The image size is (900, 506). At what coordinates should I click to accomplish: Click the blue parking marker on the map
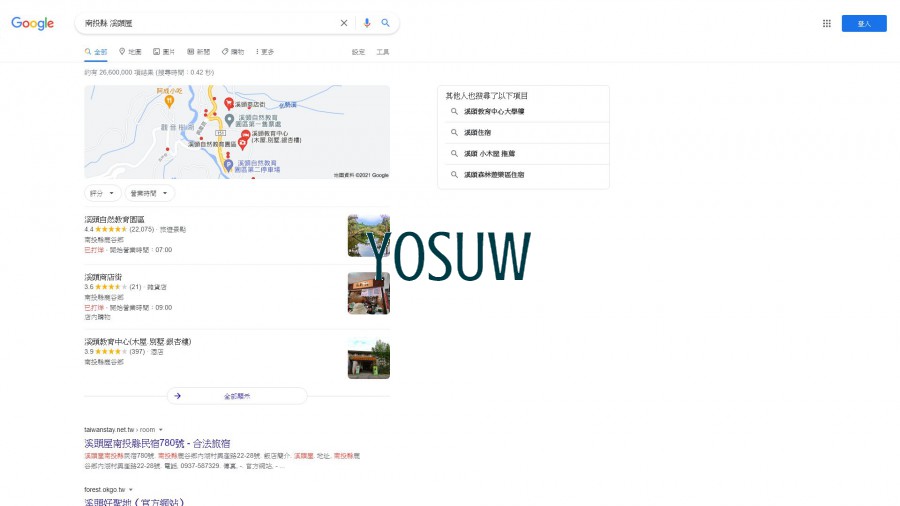229,164
